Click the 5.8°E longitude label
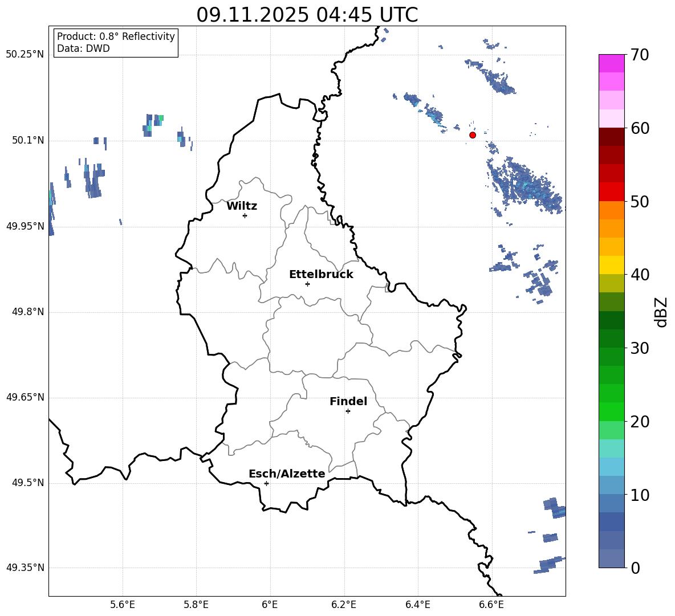675x616 pixels. click(196, 605)
